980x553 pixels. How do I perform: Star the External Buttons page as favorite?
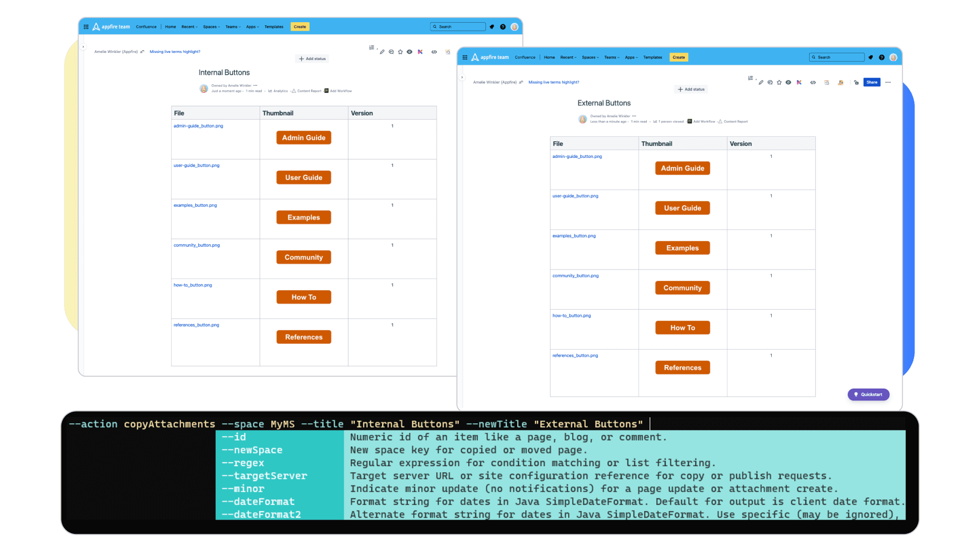(x=779, y=82)
